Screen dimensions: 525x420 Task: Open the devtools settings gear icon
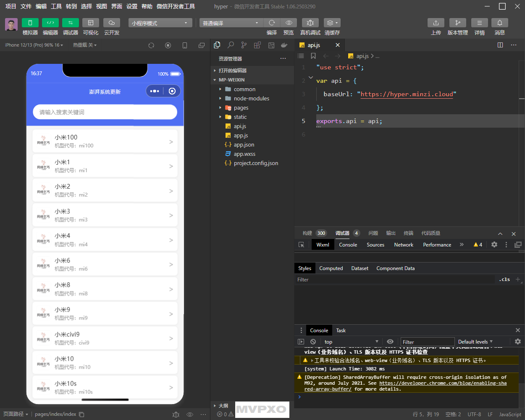[x=494, y=244]
